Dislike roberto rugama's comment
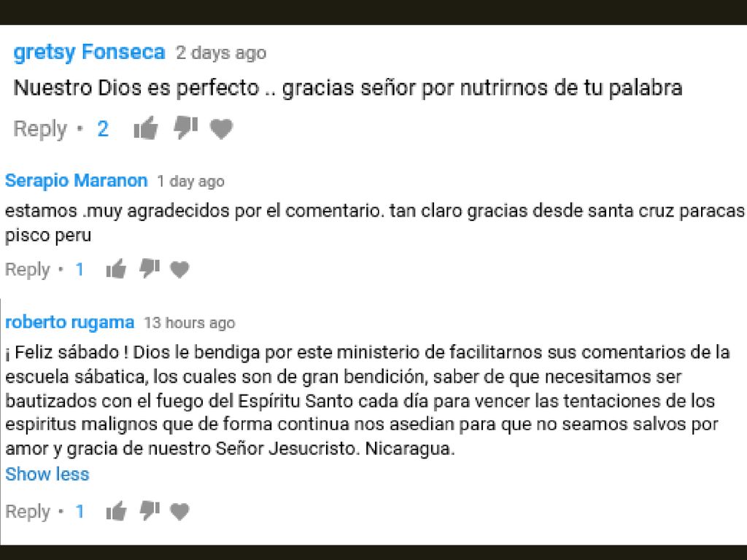Viewport: 747px width, 560px height. 149,510
